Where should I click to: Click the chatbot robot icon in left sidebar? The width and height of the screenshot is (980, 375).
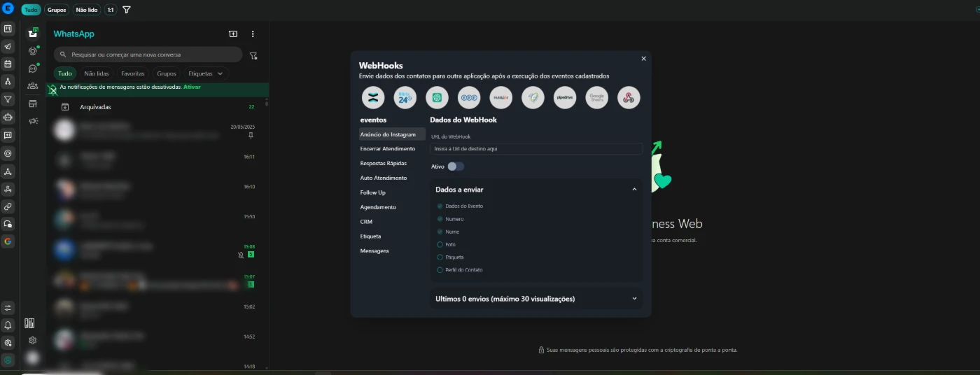click(x=8, y=118)
